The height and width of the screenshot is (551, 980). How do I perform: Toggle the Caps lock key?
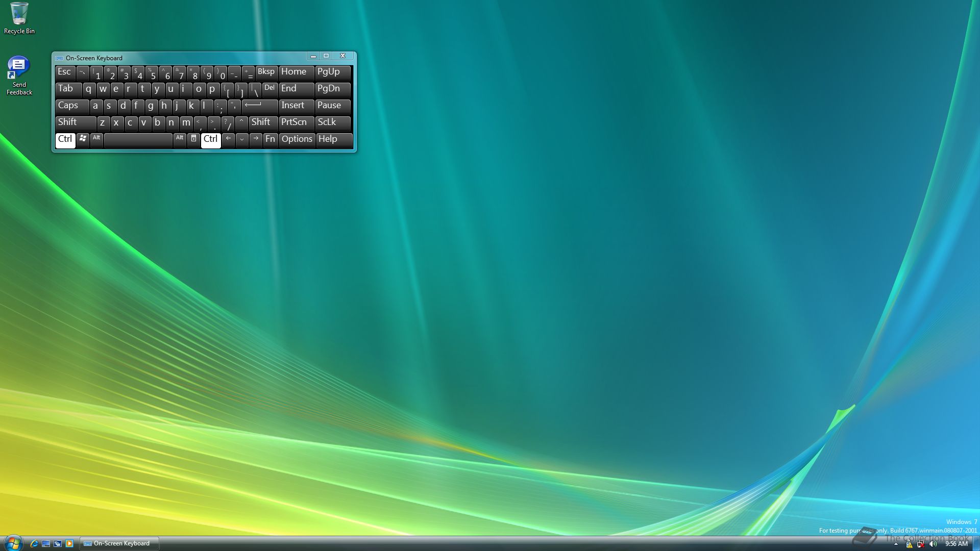pyautogui.click(x=72, y=107)
